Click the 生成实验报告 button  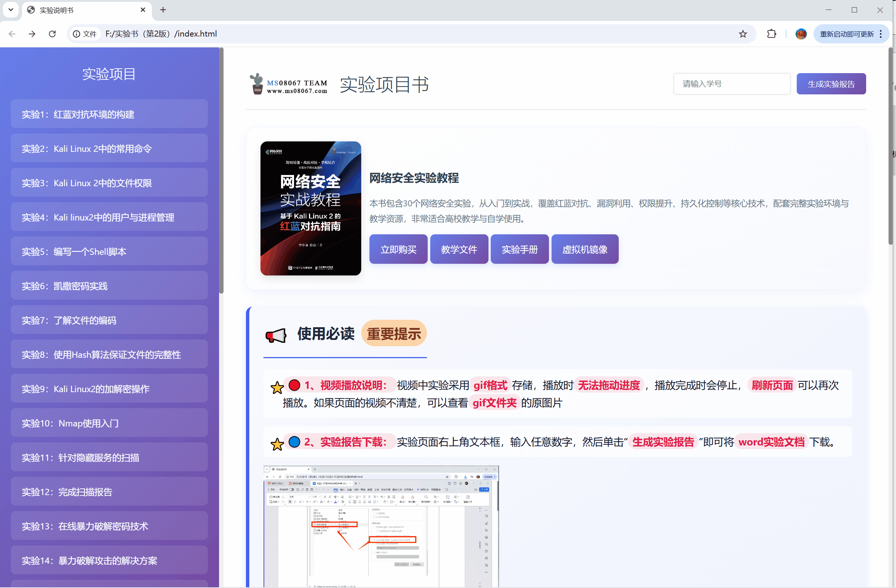point(831,84)
